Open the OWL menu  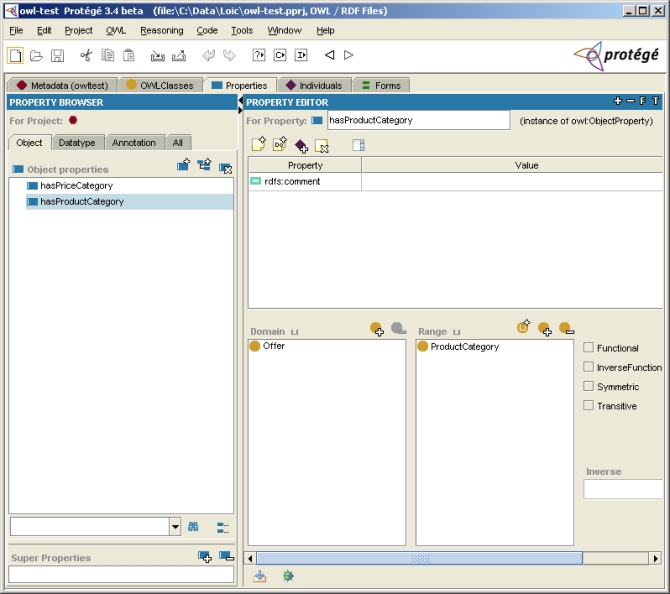[116, 30]
